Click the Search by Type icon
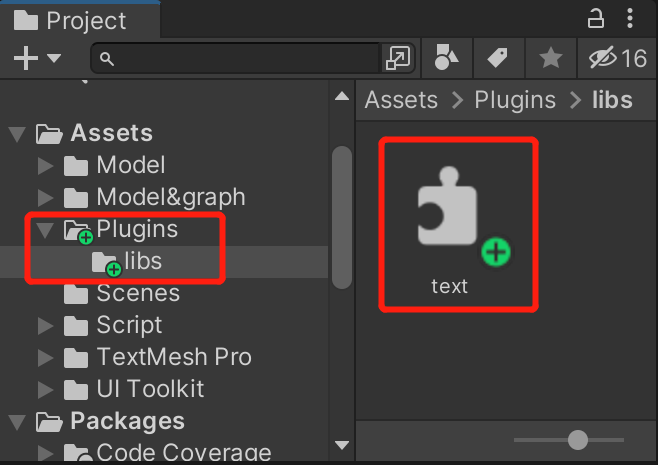 tap(446, 57)
